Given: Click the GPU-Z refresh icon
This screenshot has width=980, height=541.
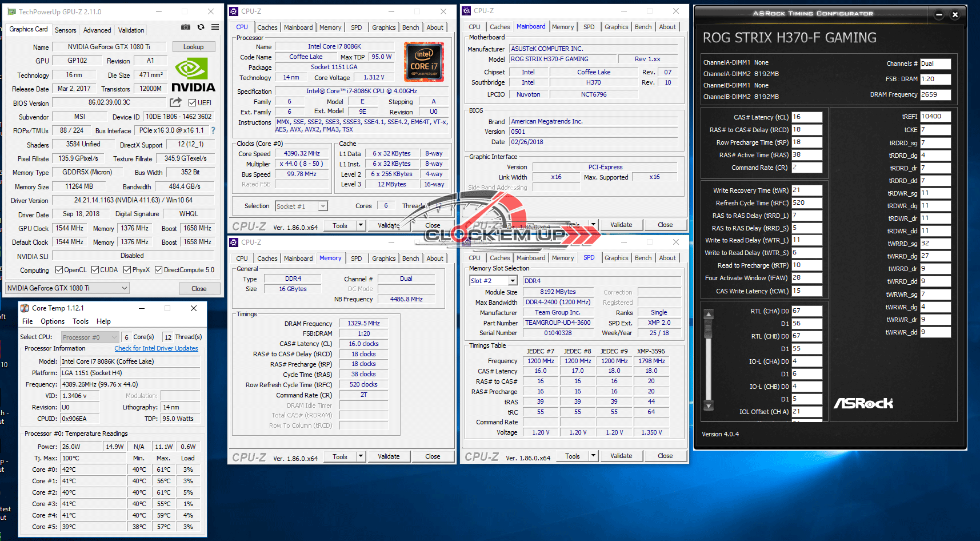Looking at the screenshot, I should 201,27.
